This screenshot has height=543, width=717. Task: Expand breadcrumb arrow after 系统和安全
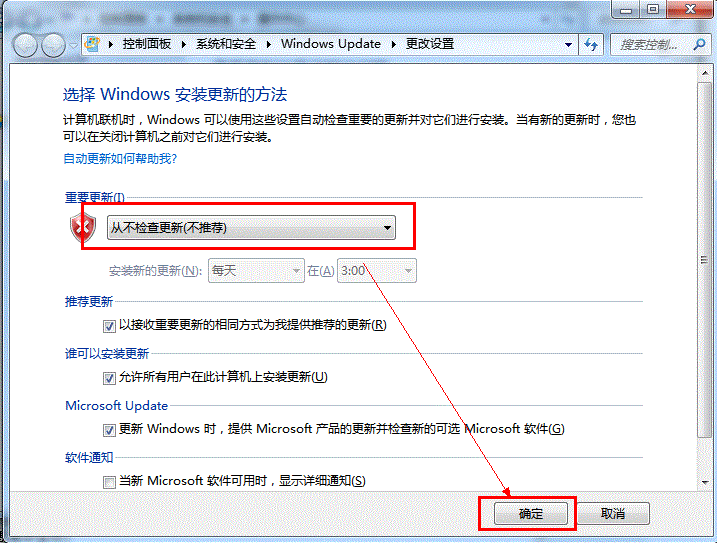click(268, 44)
